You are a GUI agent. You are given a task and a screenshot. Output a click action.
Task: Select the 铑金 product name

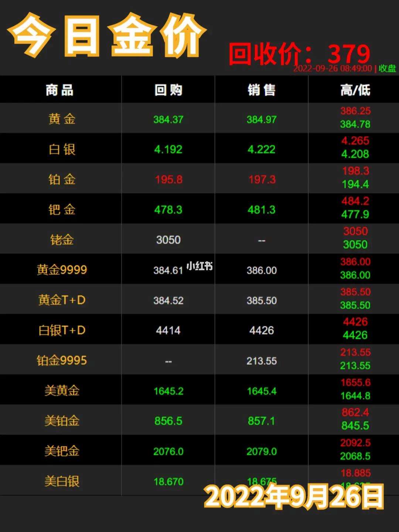tap(62, 240)
